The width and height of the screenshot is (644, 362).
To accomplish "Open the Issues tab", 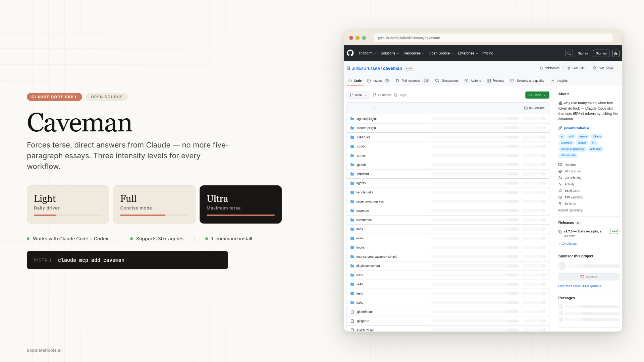I will click(x=378, y=81).
